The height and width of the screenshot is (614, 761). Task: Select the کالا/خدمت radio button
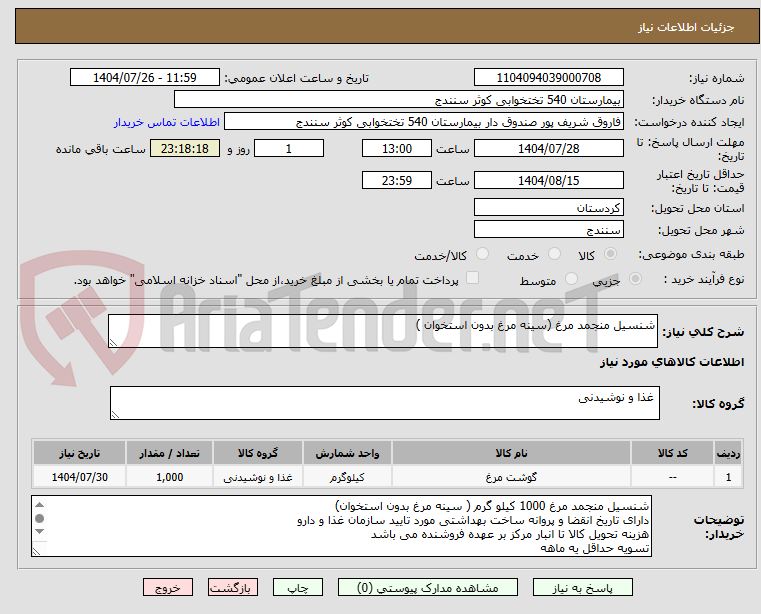[x=482, y=254]
